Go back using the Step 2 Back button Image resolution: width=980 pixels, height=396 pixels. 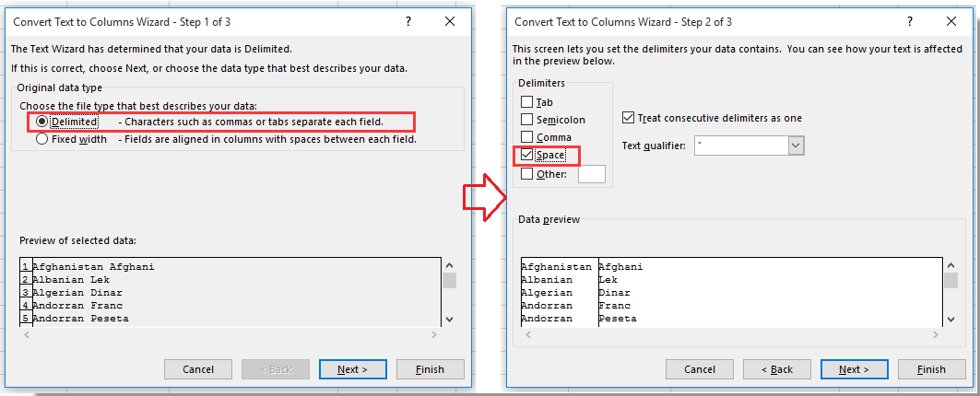click(x=776, y=369)
